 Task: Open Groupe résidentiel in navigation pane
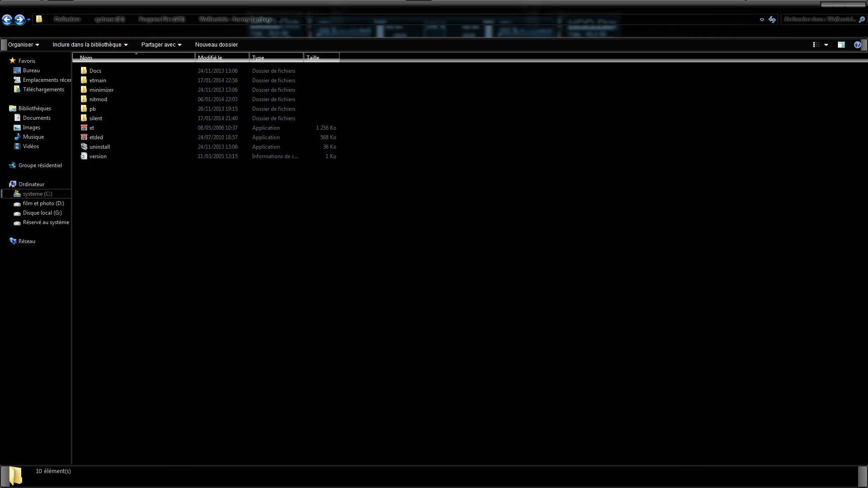(x=40, y=165)
